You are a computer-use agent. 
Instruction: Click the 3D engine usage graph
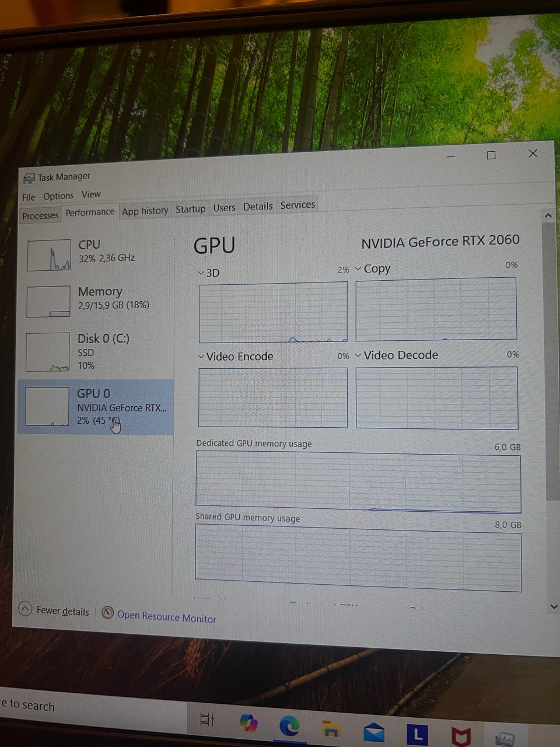point(273,312)
